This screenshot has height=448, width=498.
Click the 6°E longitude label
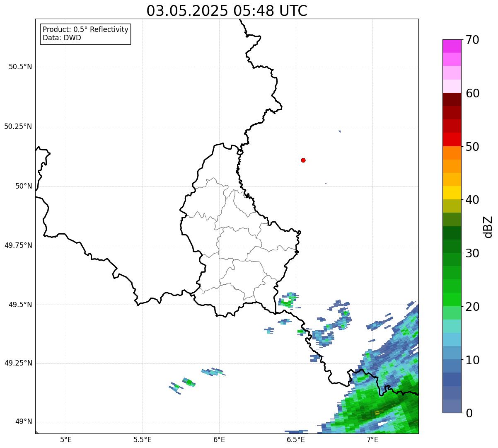[219, 439]
